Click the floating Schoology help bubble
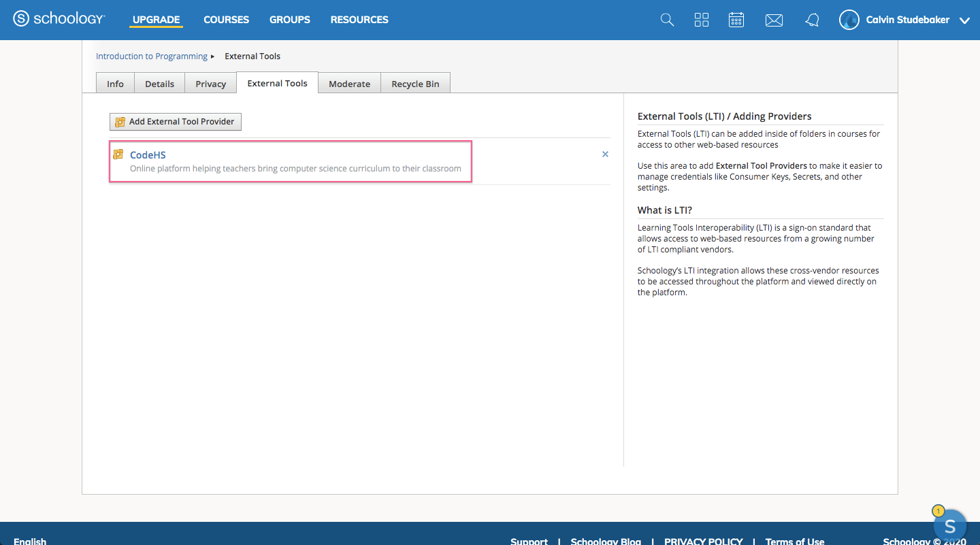 pos(950,525)
